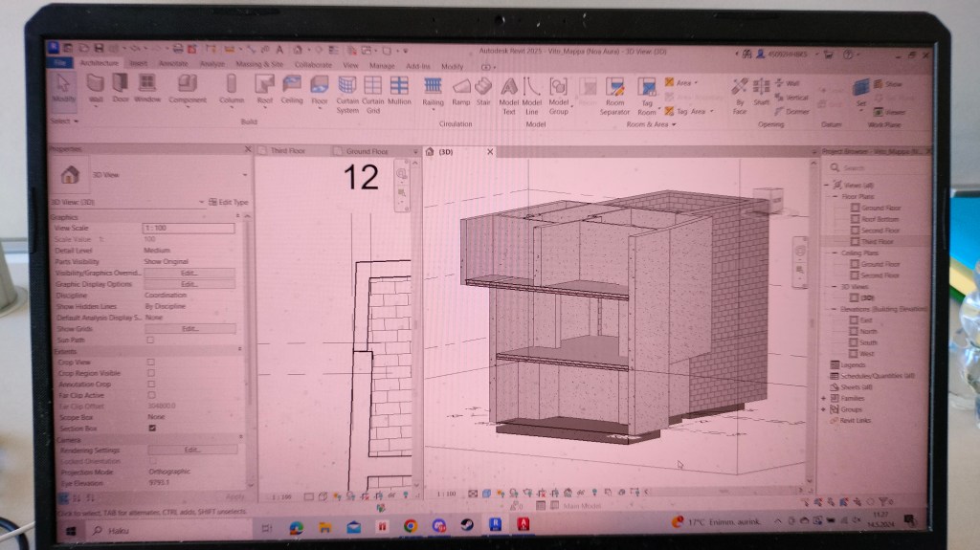The height and width of the screenshot is (550, 980).
Task: Activate the Curtain Grid tool
Action: (373, 91)
